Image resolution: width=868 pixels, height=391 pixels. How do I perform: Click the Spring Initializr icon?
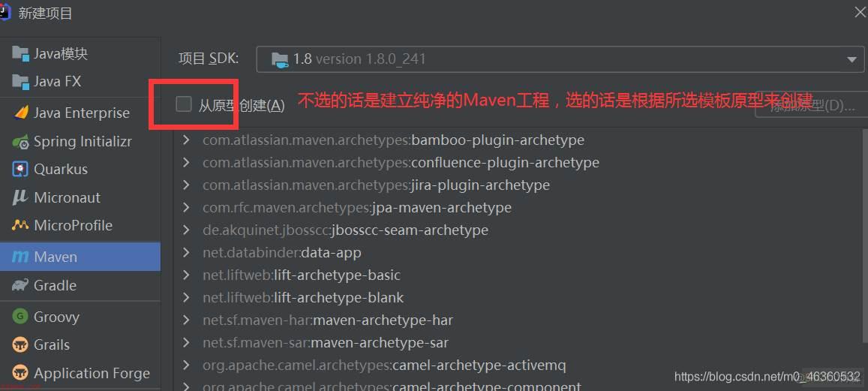[x=20, y=142]
